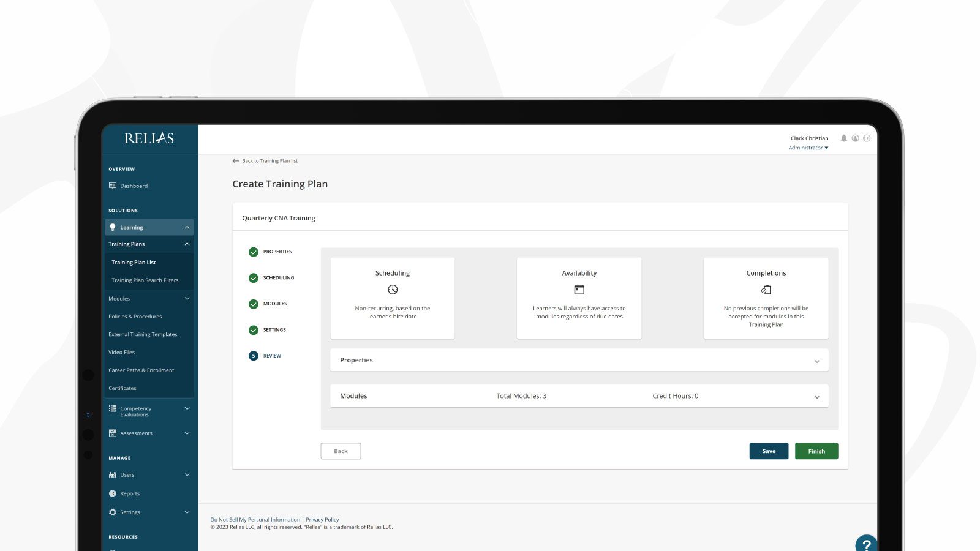The height and width of the screenshot is (551, 980).
Task: Expand the Users chevron
Action: point(187,475)
